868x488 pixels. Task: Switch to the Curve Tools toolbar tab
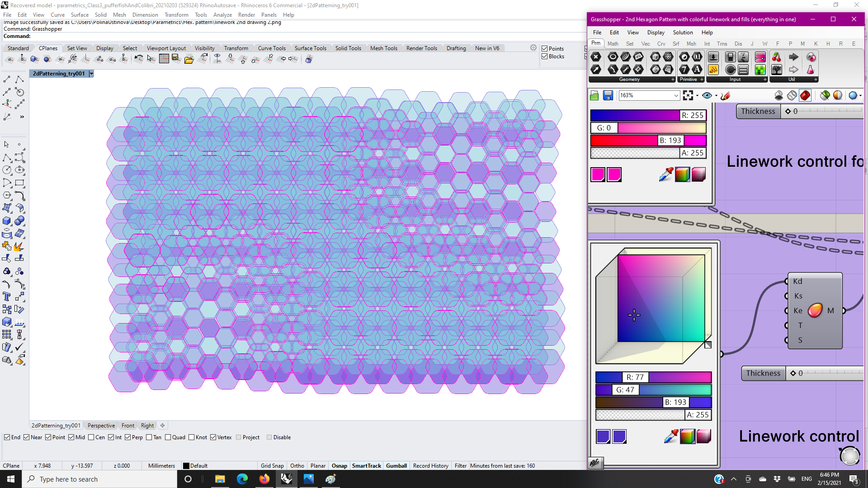pyautogui.click(x=272, y=48)
